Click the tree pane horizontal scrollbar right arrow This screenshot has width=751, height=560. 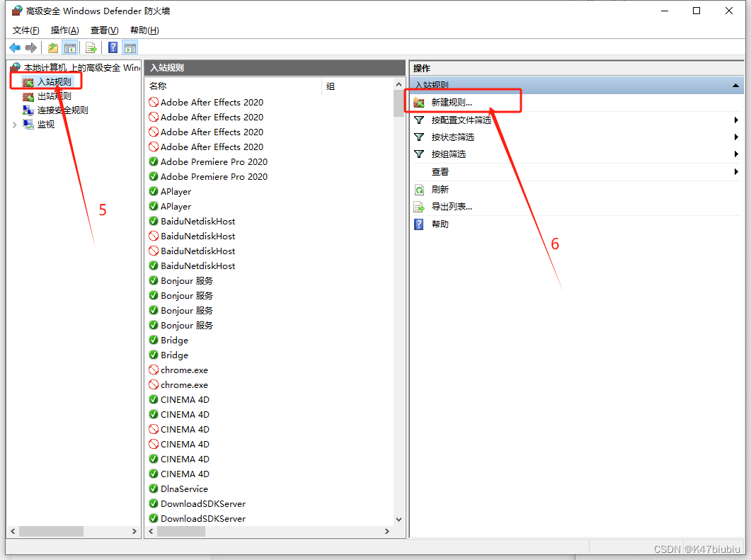(x=134, y=531)
